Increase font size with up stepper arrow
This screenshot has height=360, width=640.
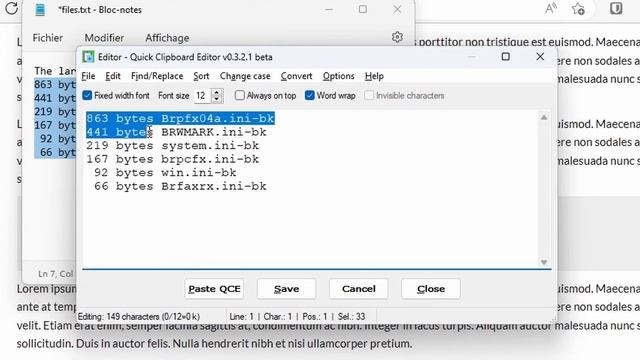tap(217, 92)
